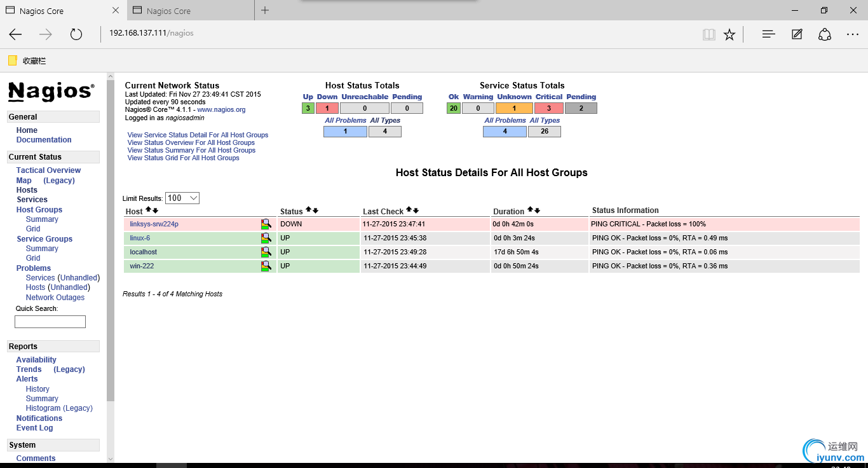Click the Nagios logo
868x468 pixels.
pos(51,92)
